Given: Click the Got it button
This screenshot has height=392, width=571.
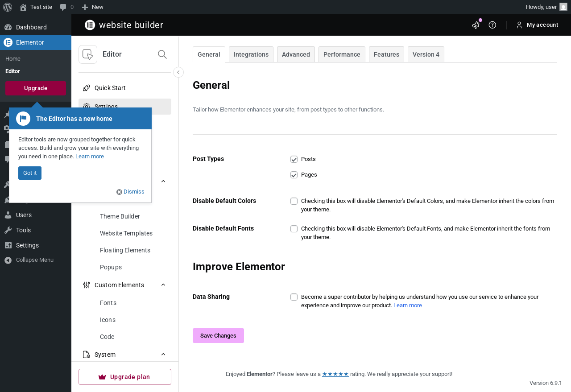Looking at the screenshot, I should [x=30, y=173].
